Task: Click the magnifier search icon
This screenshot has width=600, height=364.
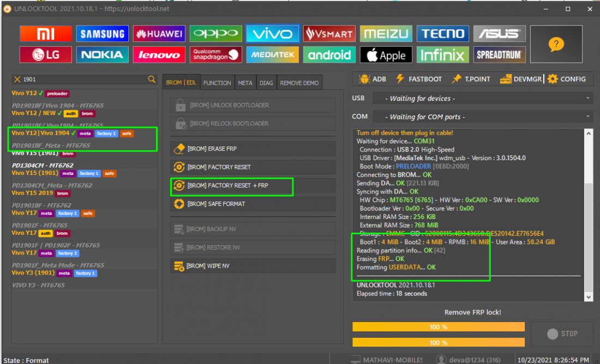Action: tap(152, 79)
